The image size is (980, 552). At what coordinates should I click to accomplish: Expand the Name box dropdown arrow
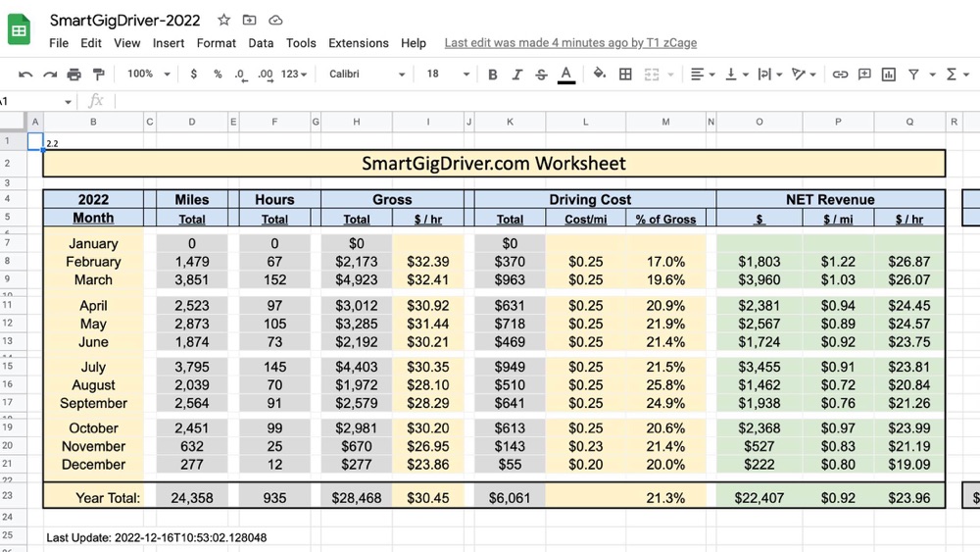[x=68, y=101]
